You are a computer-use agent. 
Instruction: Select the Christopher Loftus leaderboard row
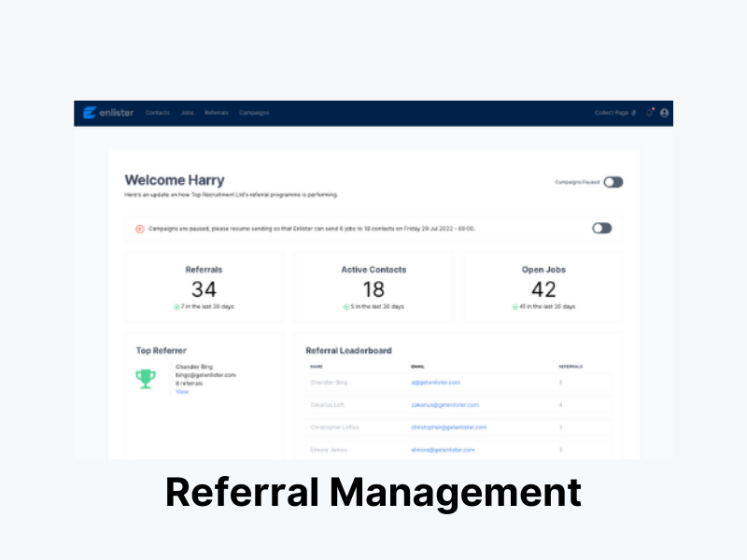[458, 427]
